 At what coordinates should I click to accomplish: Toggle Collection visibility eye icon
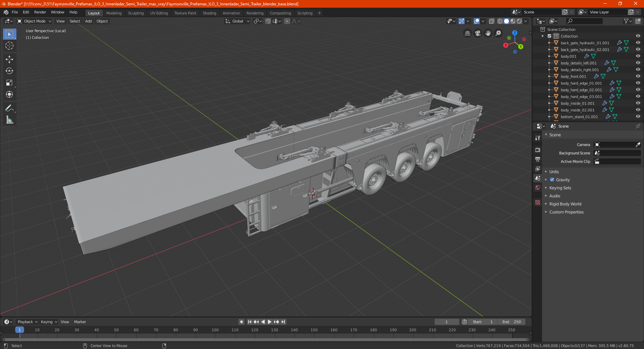tap(638, 36)
